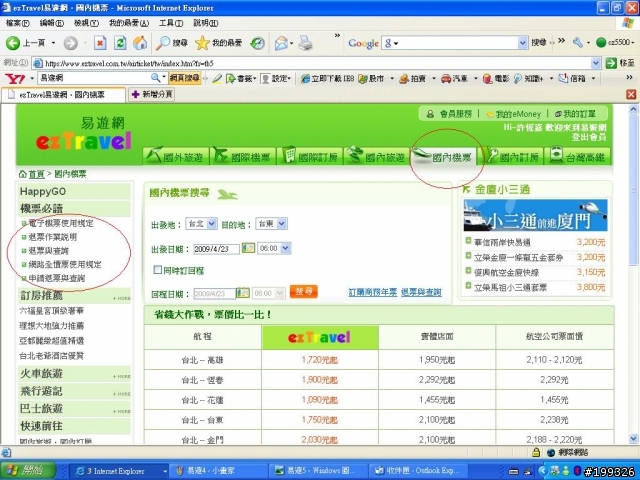Click the 首頁 breadcrumb link

click(x=36, y=174)
